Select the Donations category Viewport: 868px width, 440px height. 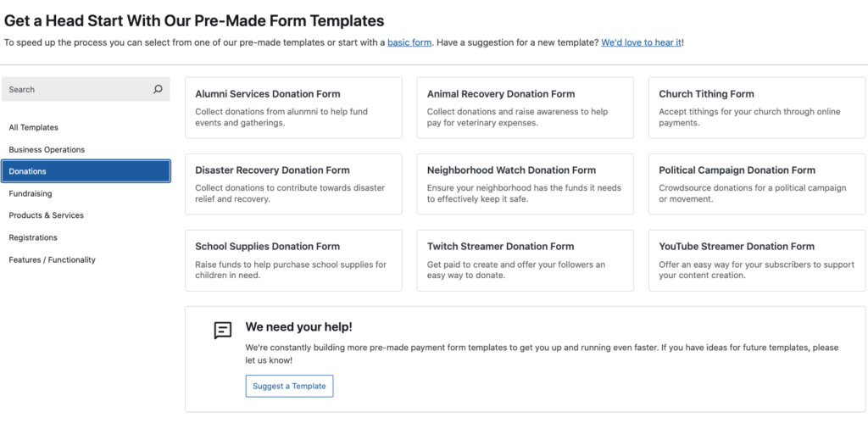[85, 171]
